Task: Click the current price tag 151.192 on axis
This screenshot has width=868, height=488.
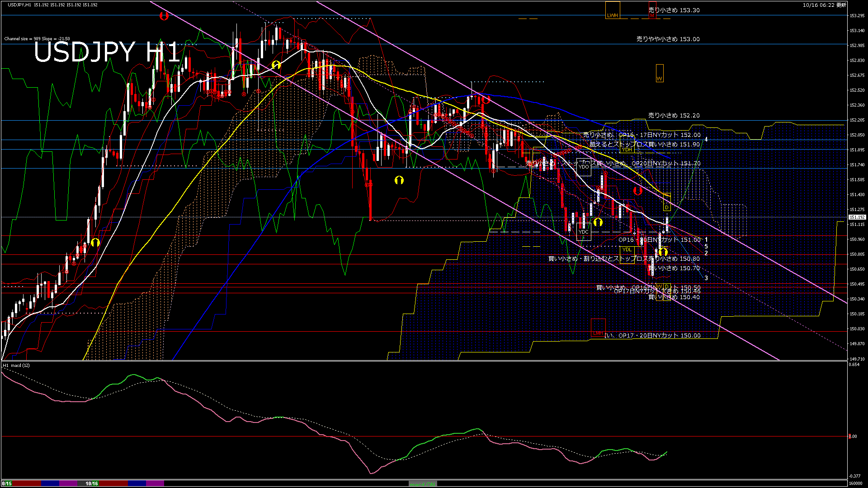Action: [856, 217]
